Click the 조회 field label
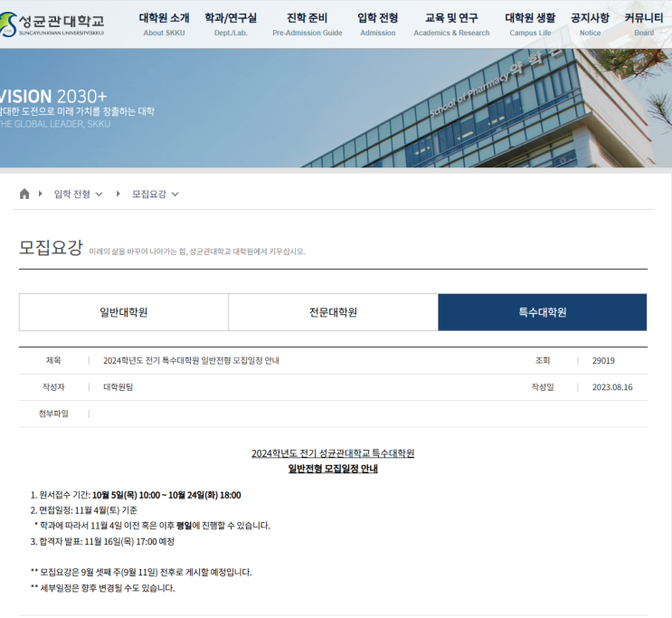The height and width of the screenshot is (618, 672). point(543,361)
